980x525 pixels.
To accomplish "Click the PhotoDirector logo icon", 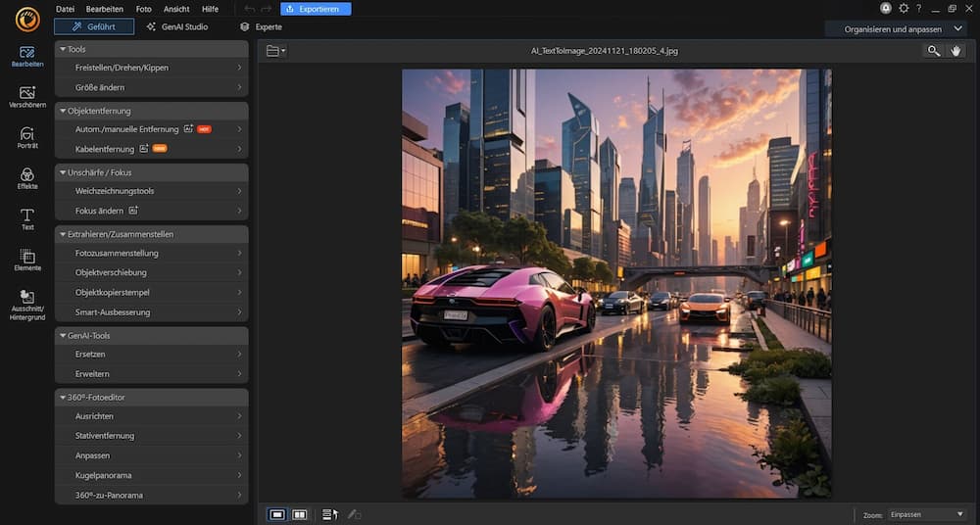I will [x=26, y=20].
